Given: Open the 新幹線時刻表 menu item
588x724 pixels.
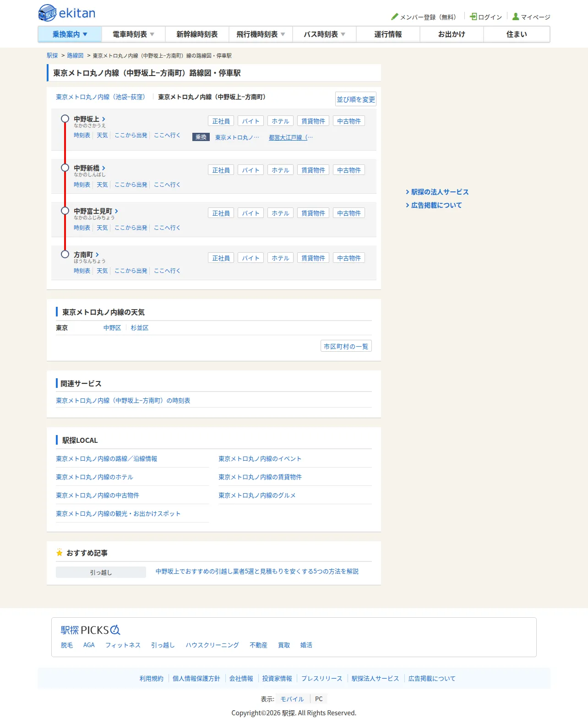Looking at the screenshot, I should pos(197,34).
